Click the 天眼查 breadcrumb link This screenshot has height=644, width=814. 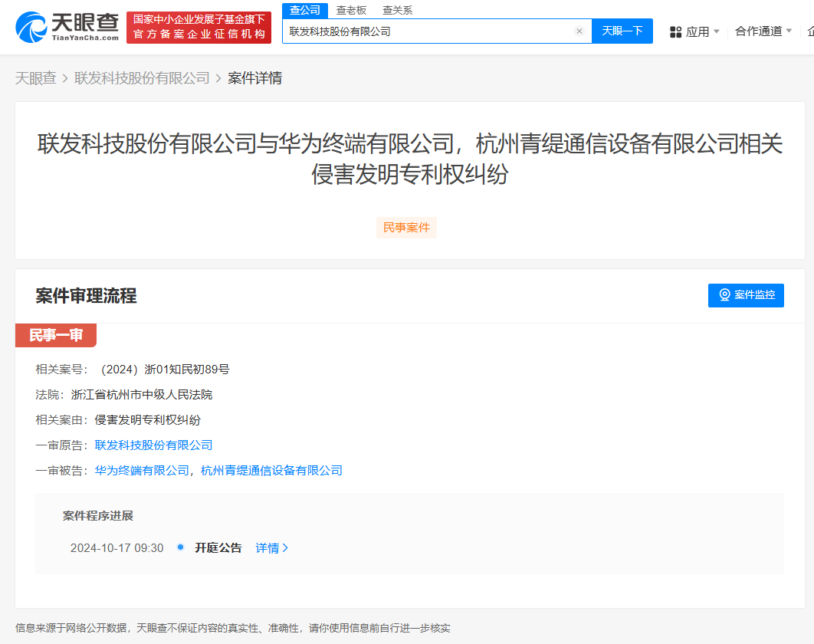[x=36, y=77]
